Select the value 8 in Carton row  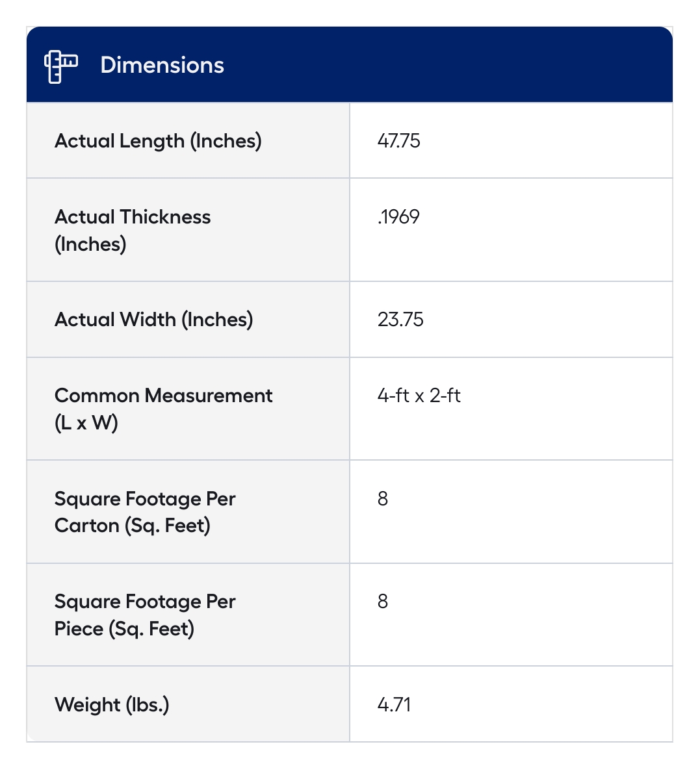[383, 499]
